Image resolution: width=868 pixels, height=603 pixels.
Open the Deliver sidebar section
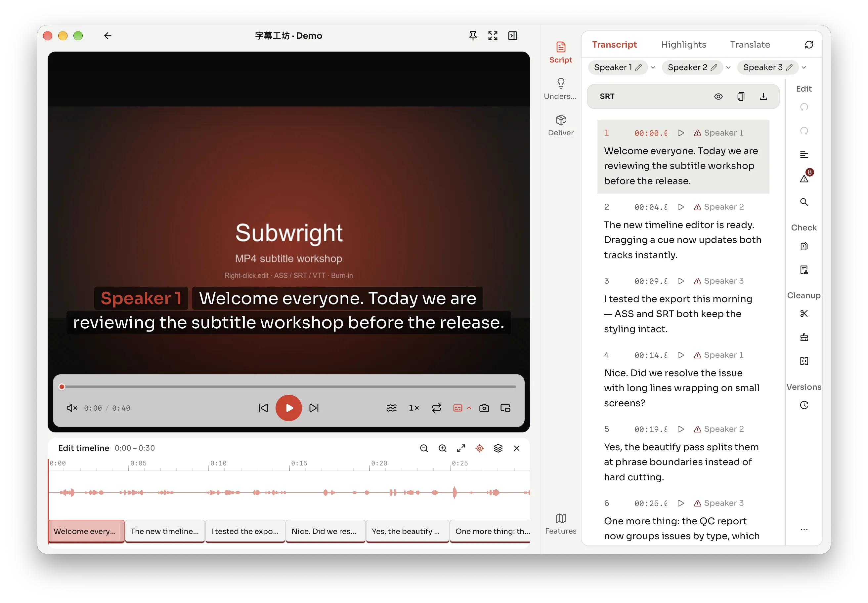coord(561,125)
